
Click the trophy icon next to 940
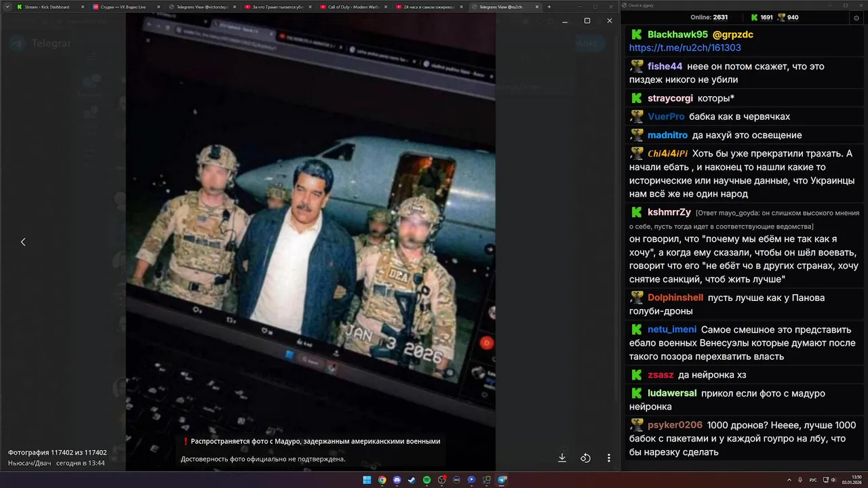coord(781,18)
